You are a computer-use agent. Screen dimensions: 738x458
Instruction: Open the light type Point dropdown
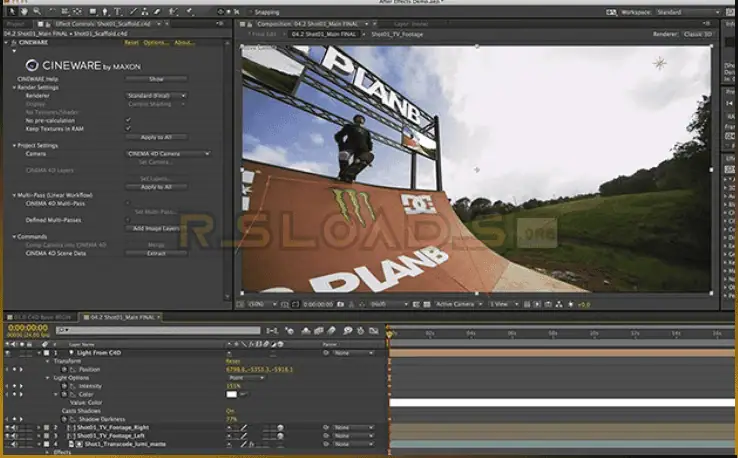coord(246,378)
